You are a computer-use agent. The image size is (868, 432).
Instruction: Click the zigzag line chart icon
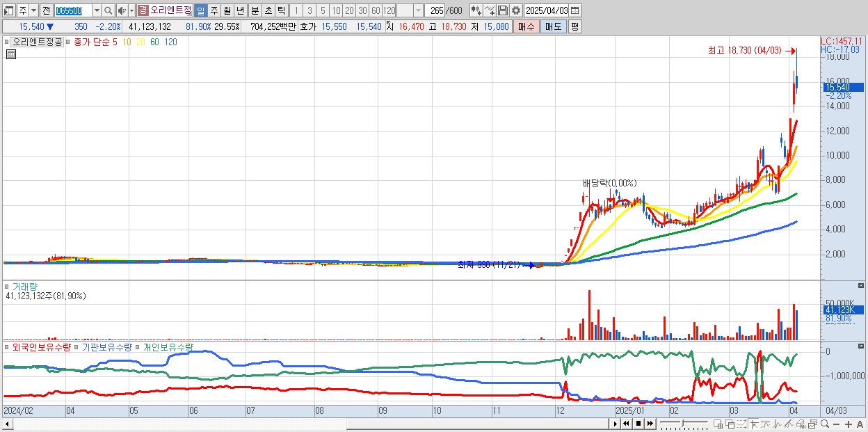(x=778, y=424)
